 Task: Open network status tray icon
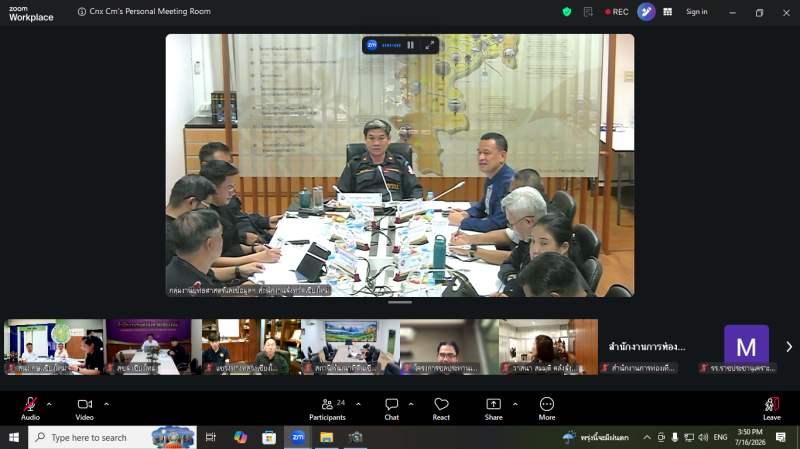pos(689,437)
